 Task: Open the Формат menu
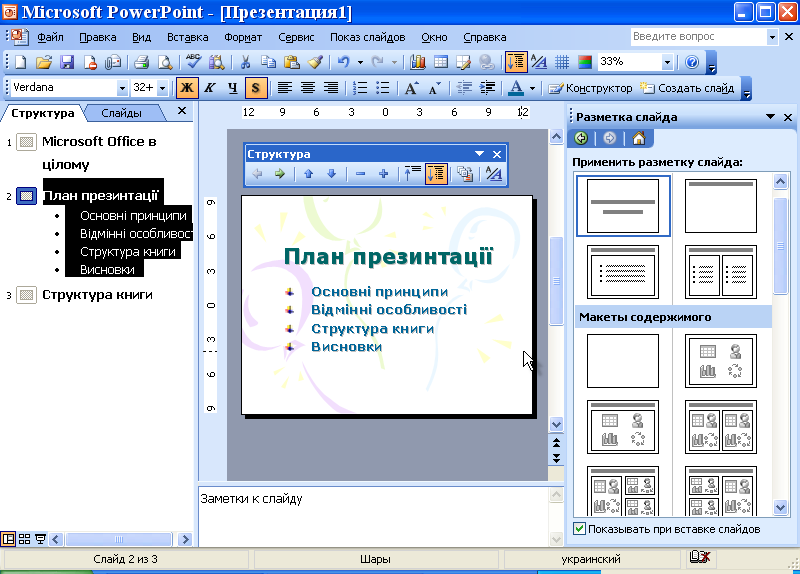[x=243, y=37]
